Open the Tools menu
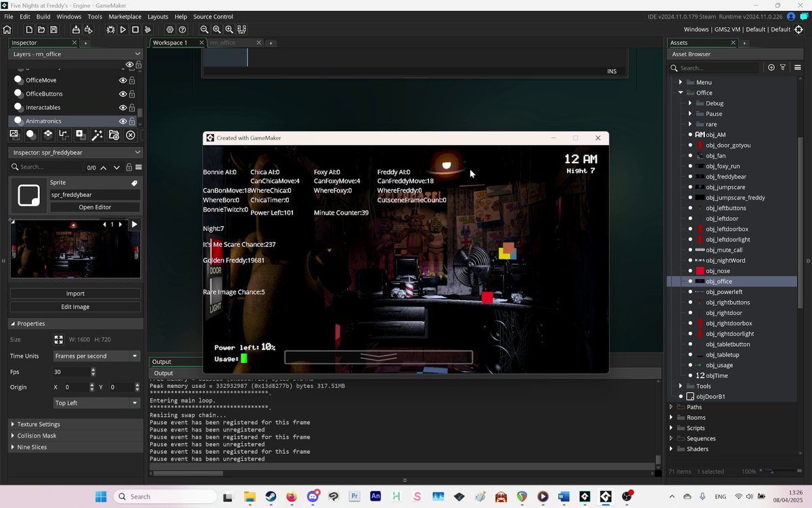 95,16
